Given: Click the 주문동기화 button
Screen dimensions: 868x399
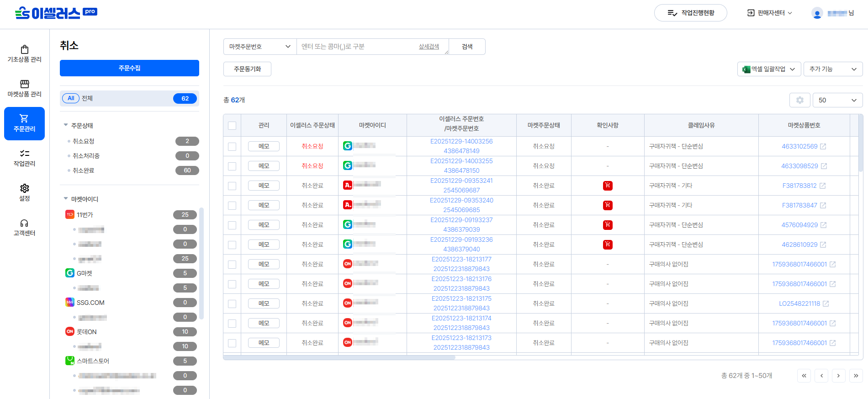Looking at the screenshot, I should [247, 69].
